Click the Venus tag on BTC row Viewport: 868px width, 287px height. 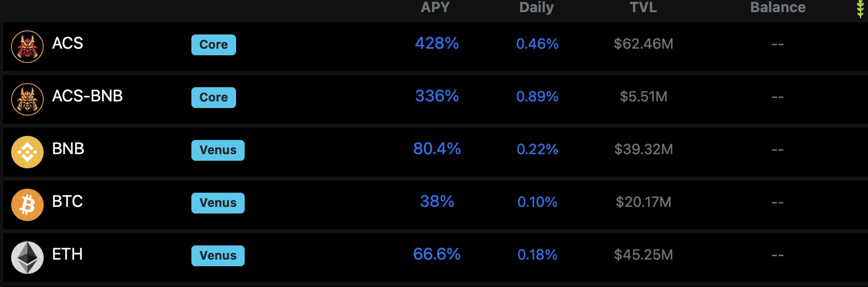pos(218,203)
